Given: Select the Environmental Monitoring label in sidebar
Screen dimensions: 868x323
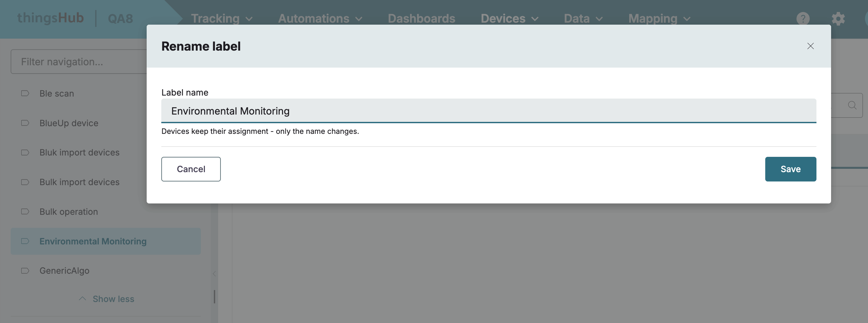Looking at the screenshot, I should point(105,241).
